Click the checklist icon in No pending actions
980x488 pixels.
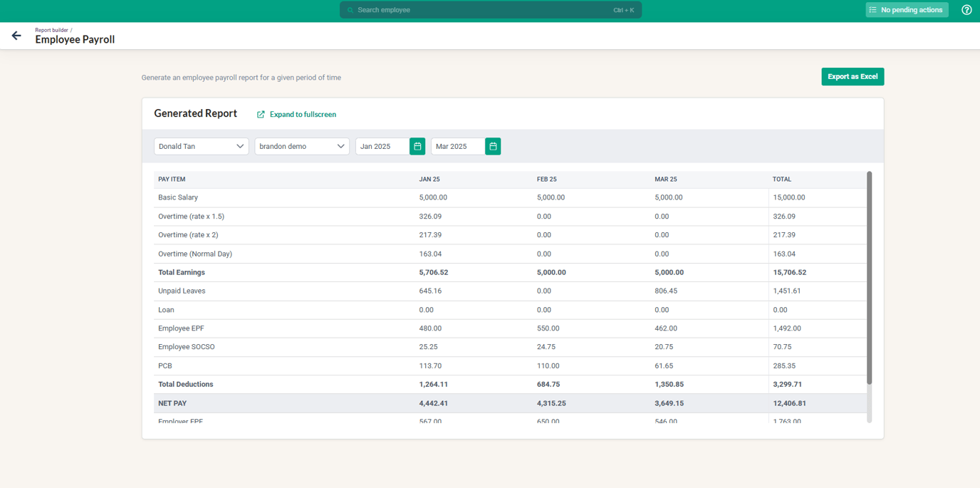pyautogui.click(x=874, y=9)
